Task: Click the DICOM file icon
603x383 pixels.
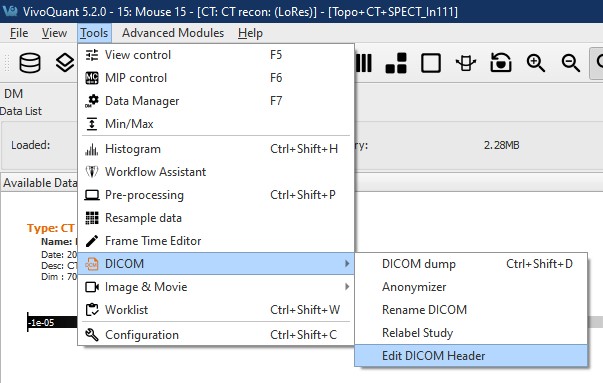Action: [92, 264]
